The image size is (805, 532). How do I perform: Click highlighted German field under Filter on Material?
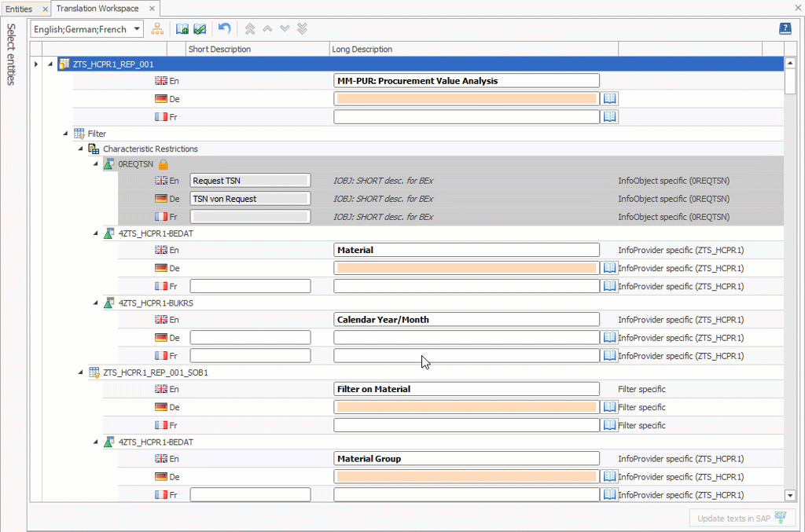pyautogui.click(x=466, y=407)
